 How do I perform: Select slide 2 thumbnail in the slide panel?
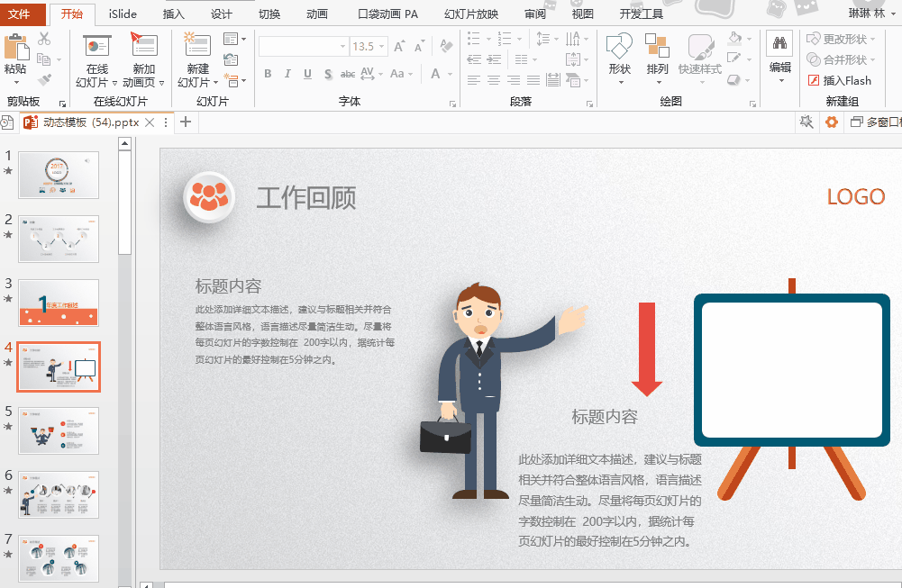(58, 239)
